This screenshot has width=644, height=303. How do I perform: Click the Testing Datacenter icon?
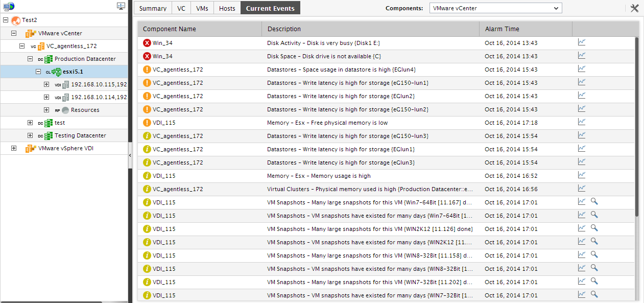(x=49, y=135)
